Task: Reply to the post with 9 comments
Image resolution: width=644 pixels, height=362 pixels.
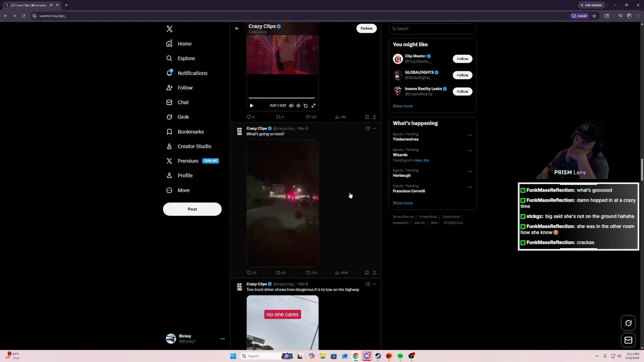Action: [250, 117]
